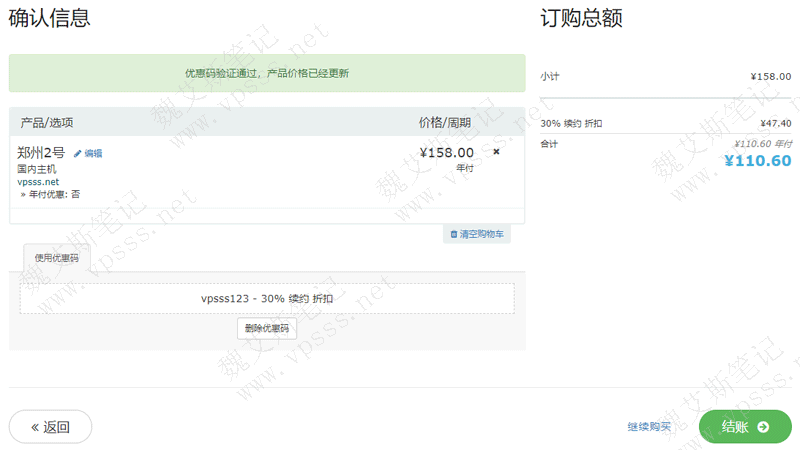The image size is (800, 450).
Task: Open the vpsss.net domain link
Action: (x=38, y=182)
